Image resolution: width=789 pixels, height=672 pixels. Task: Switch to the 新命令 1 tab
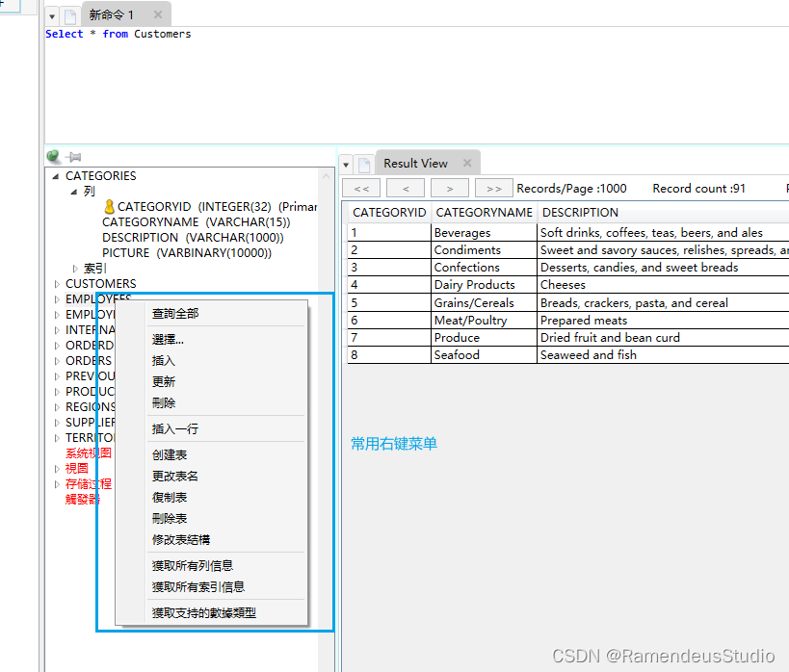coord(111,15)
